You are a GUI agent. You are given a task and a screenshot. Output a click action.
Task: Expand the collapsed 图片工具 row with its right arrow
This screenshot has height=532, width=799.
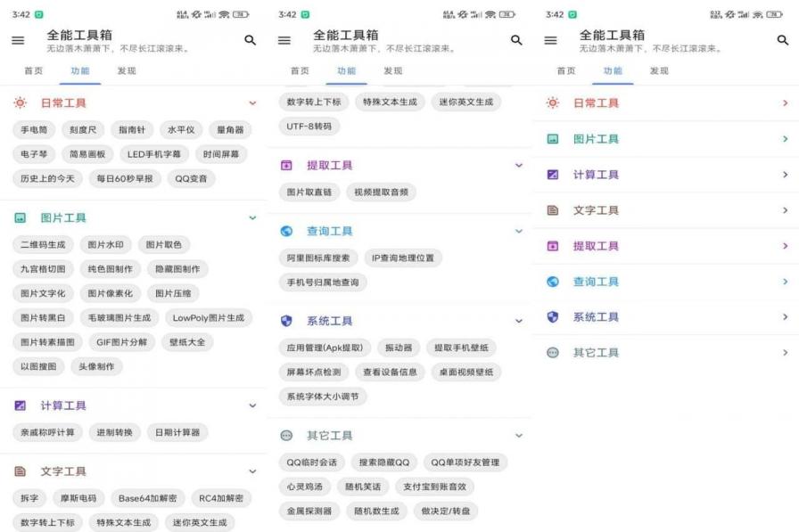[x=786, y=138]
